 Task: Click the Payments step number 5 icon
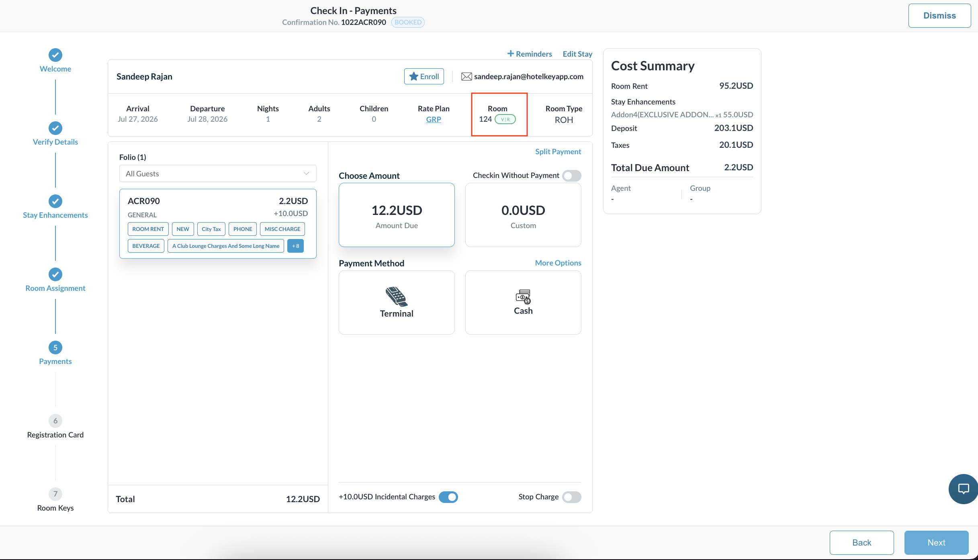(55, 347)
